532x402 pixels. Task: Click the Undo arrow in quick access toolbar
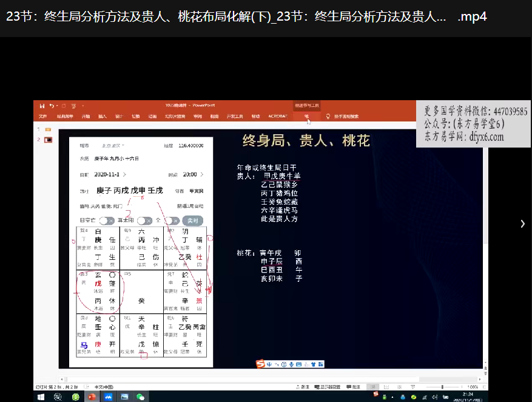(x=52, y=106)
